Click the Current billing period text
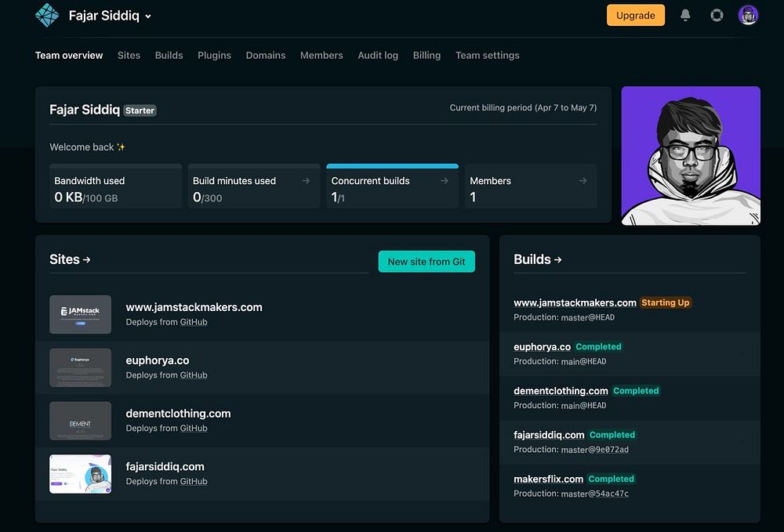 tap(523, 108)
